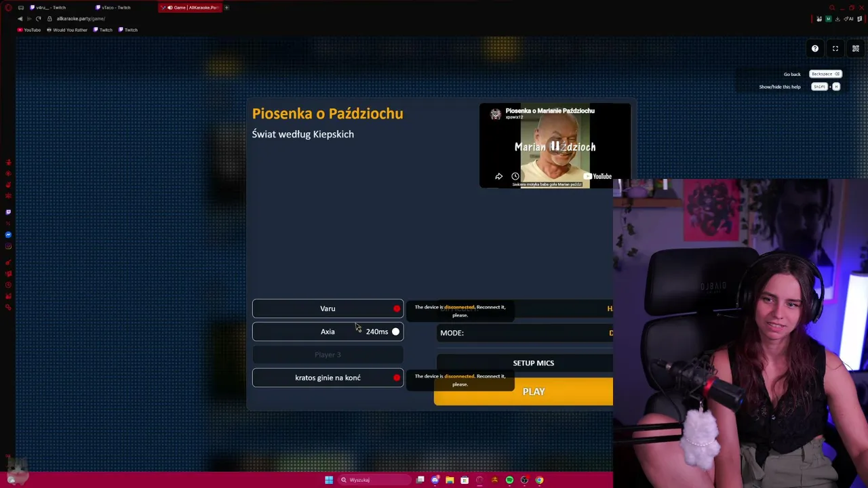
Task: Select the empty Player 3 name field
Action: click(328, 354)
